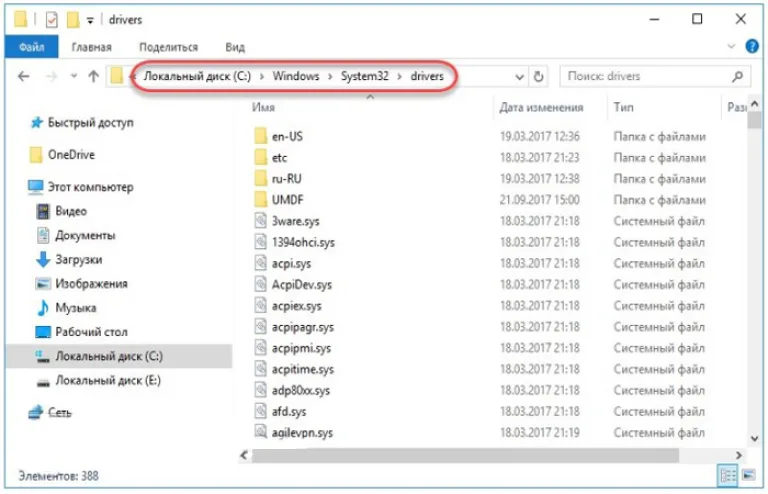Viewport: 768px width, 494px height.
Task: Switch to the Главная tab
Action: 92,47
